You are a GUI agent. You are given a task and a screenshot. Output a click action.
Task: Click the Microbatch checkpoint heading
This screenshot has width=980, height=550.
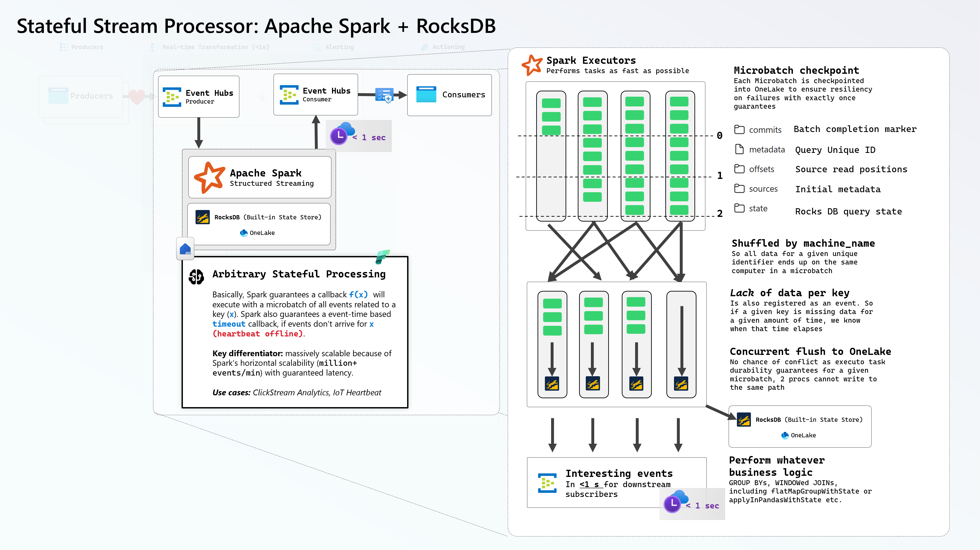pyautogui.click(x=796, y=70)
